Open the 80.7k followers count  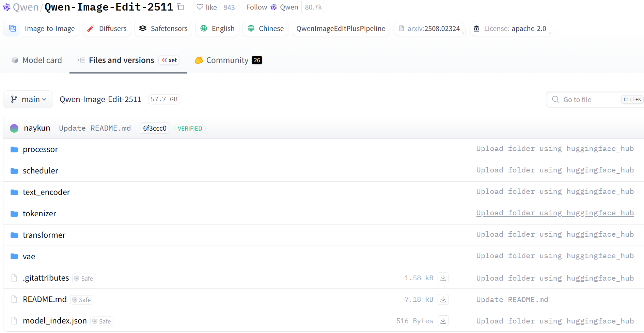pos(313,7)
